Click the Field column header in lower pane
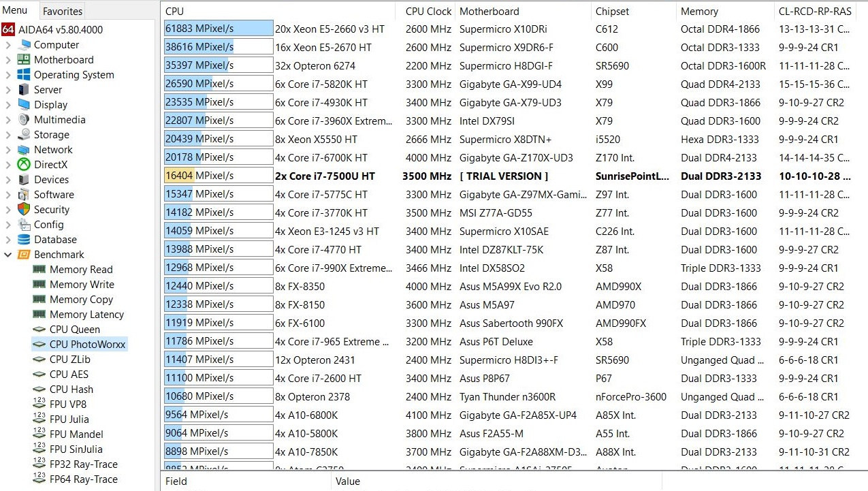This screenshot has height=491, width=868. (x=246, y=481)
